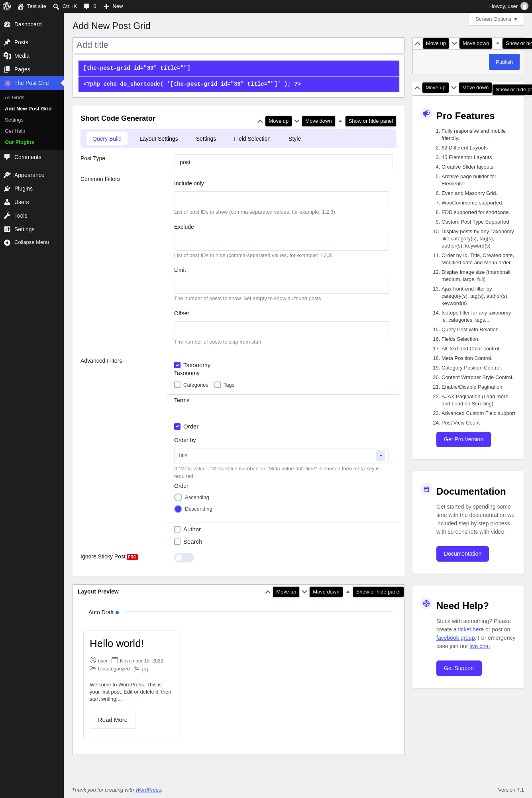
Task: Collapse the Layout Preview panel toggle arrow
Action: point(348,592)
